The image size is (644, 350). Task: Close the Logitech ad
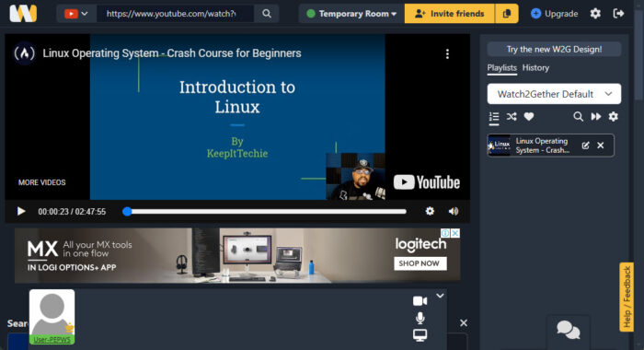click(x=455, y=233)
